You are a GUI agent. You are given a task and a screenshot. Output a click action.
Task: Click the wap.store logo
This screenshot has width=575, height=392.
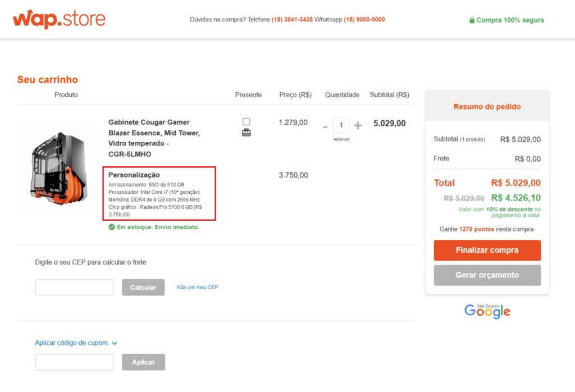click(x=59, y=19)
